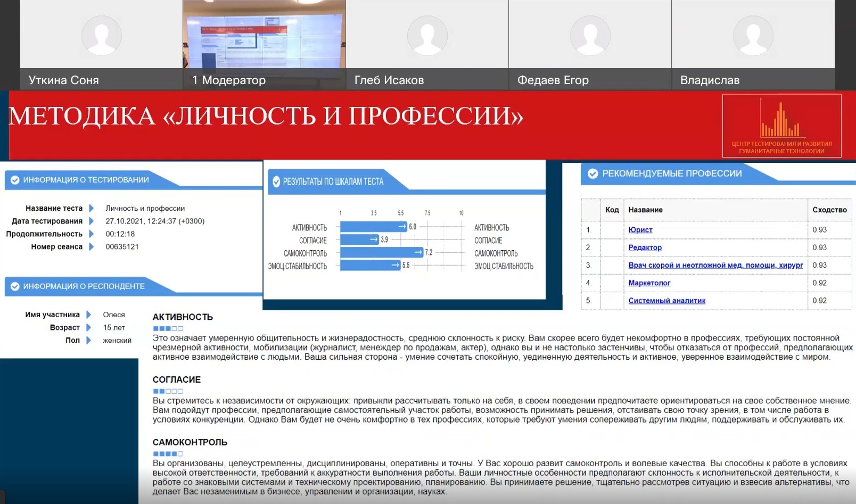The width and height of the screenshot is (856, 504).
Task: Click Уткина Соня's avatar placeholder
Action: (x=101, y=35)
